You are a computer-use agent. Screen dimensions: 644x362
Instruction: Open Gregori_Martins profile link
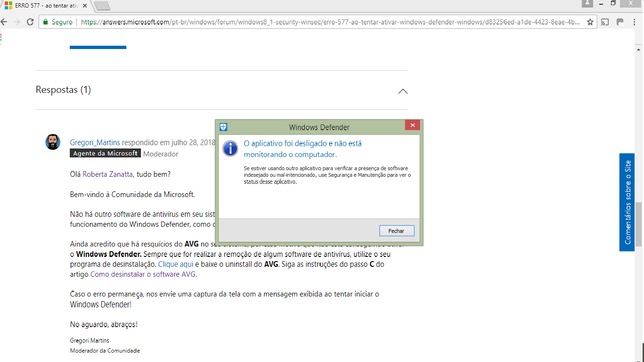click(x=95, y=142)
